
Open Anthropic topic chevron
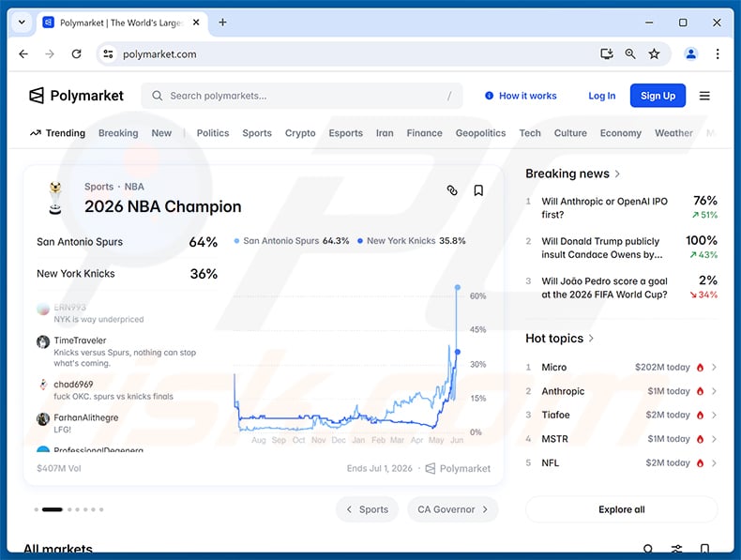714,391
